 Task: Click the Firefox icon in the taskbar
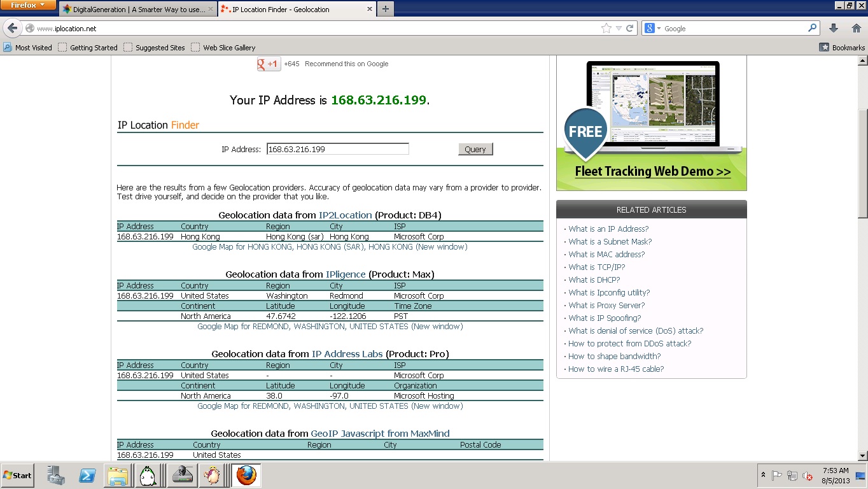[246, 475]
